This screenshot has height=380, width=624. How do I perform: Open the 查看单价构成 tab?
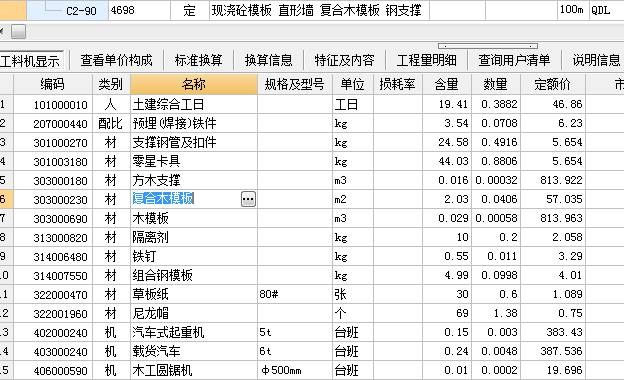116,60
